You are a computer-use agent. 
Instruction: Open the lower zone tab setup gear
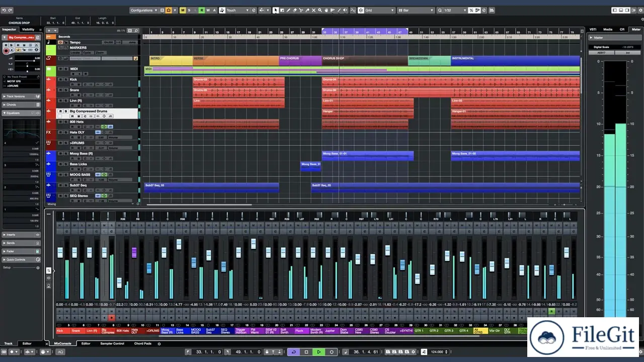tap(159, 344)
